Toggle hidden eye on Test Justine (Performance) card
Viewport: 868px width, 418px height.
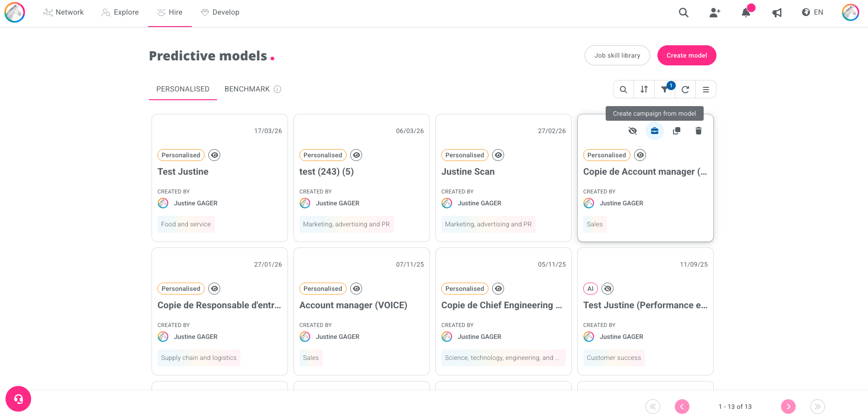(608, 289)
